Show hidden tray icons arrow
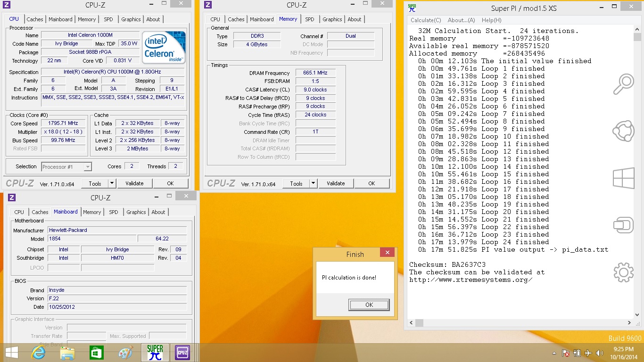This screenshot has width=644, height=362. tap(554, 353)
